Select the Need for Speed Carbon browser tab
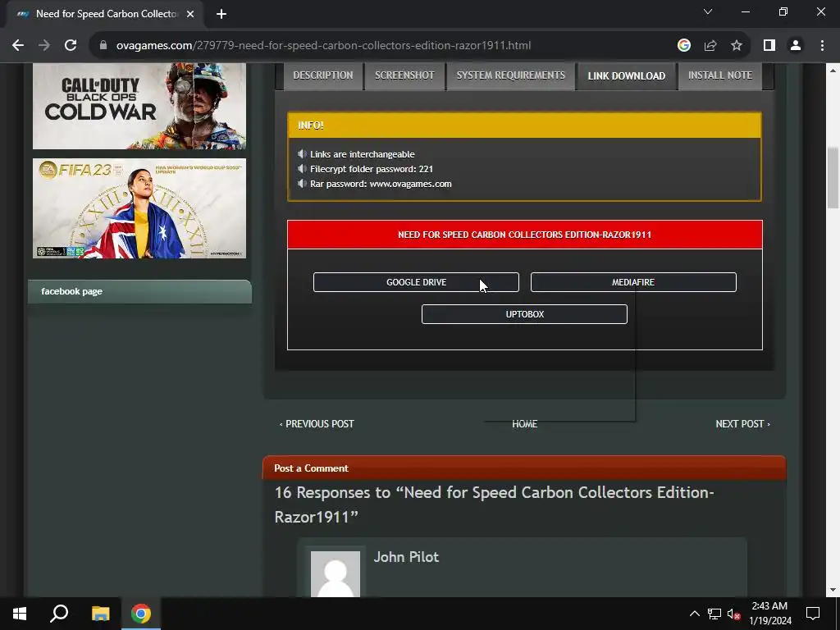The image size is (840, 630). pyautogui.click(x=106, y=14)
